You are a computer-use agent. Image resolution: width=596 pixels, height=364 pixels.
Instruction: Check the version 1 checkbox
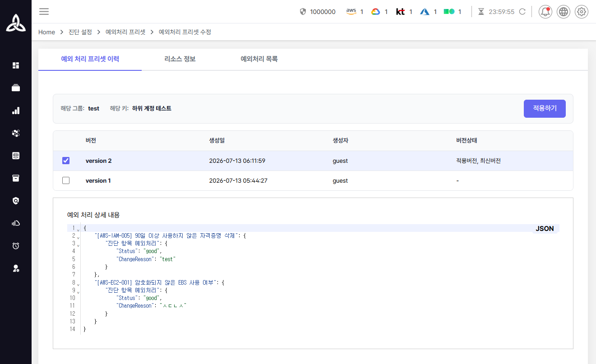click(66, 180)
